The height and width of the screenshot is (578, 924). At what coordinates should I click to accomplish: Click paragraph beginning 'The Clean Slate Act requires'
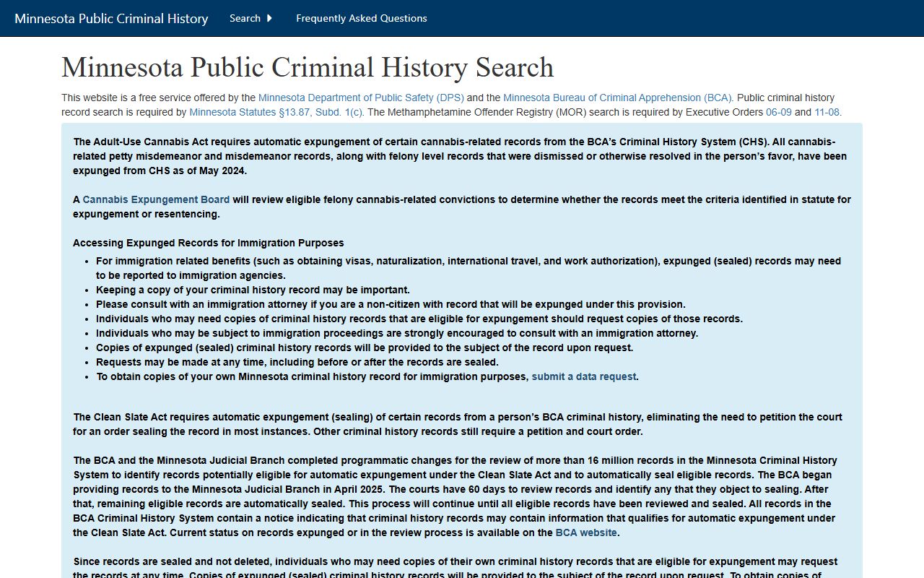[x=458, y=424]
